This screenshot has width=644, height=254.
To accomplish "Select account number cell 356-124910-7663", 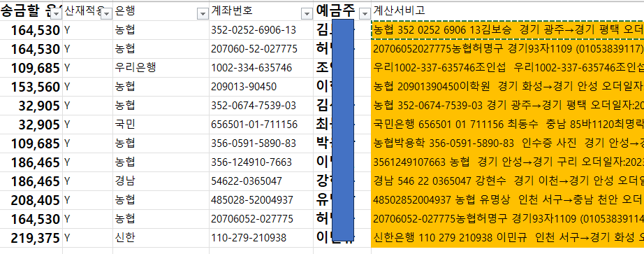I will tap(261, 162).
